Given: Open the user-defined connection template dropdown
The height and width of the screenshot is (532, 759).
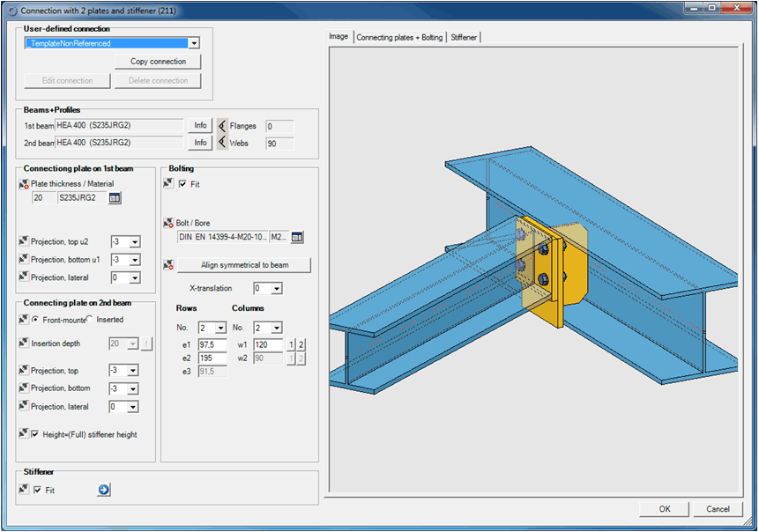Looking at the screenshot, I should 194,43.
